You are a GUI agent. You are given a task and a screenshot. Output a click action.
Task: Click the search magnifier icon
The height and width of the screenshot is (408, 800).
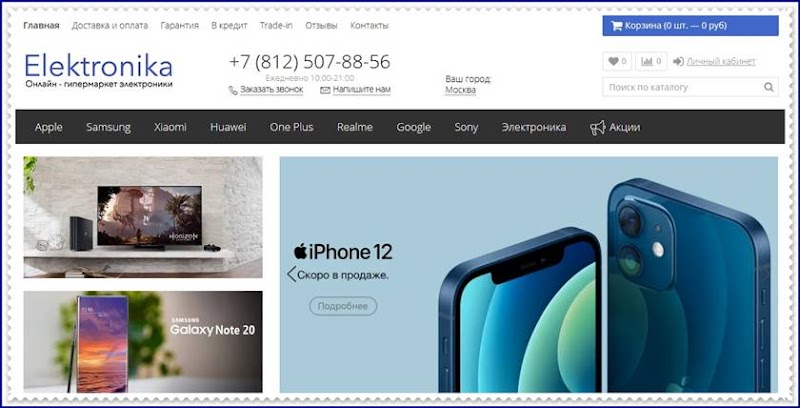[x=768, y=87]
